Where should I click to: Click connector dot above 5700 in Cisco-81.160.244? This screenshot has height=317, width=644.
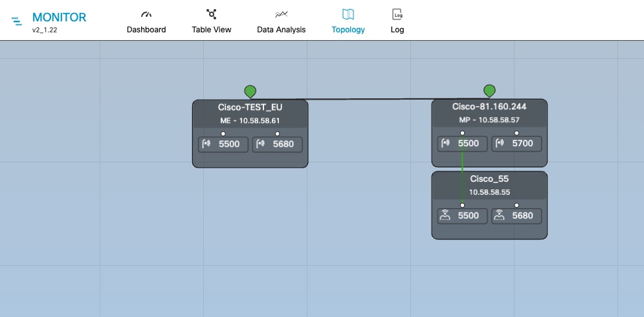516,133
